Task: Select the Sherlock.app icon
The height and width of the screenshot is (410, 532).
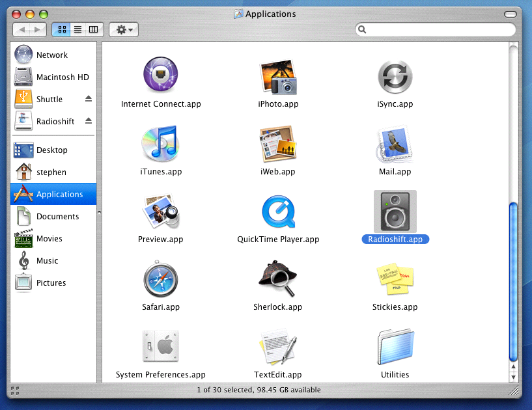Action: pyautogui.click(x=278, y=279)
